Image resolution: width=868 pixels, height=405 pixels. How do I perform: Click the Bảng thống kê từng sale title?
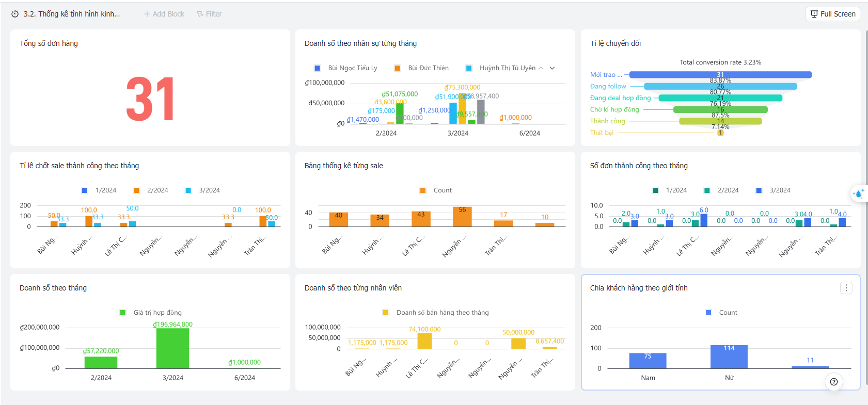coord(344,166)
